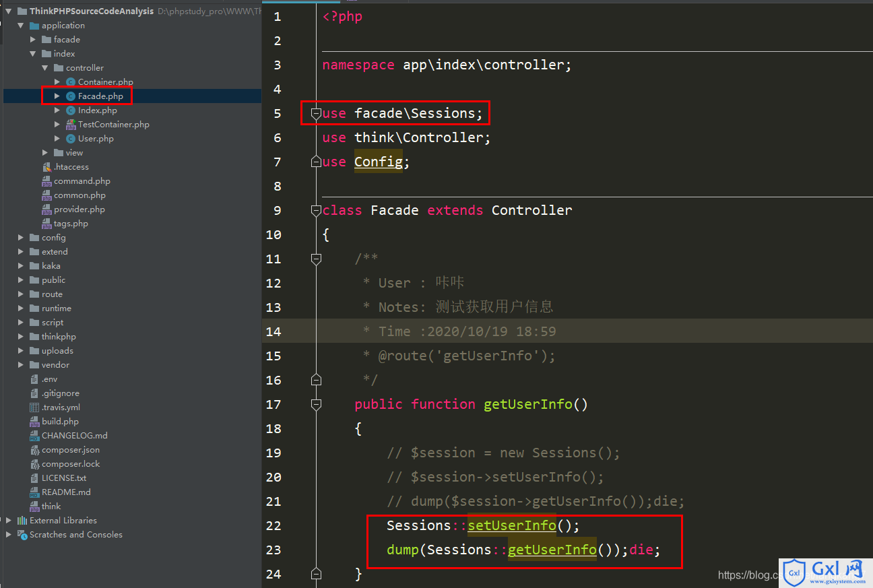Toggle fold marker on line 24 brace

pyautogui.click(x=316, y=574)
